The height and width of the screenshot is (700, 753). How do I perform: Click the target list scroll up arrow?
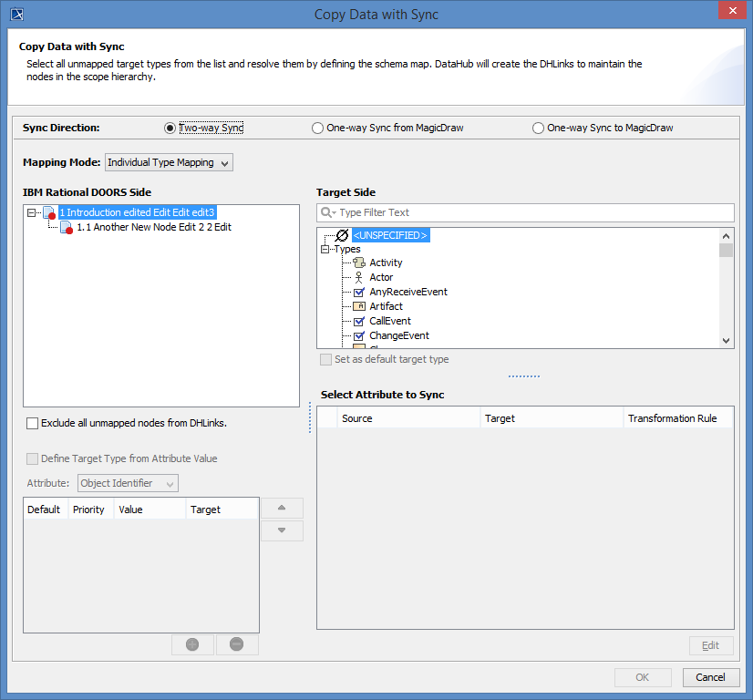point(726,236)
